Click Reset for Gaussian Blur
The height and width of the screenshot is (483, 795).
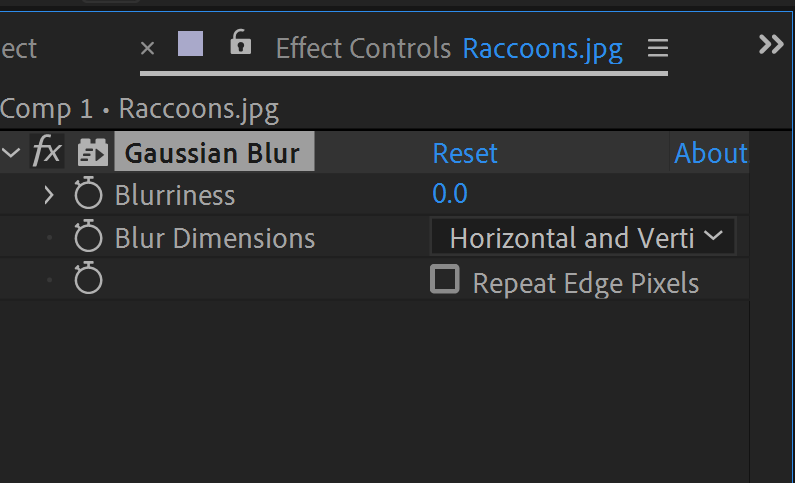[x=465, y=153]
